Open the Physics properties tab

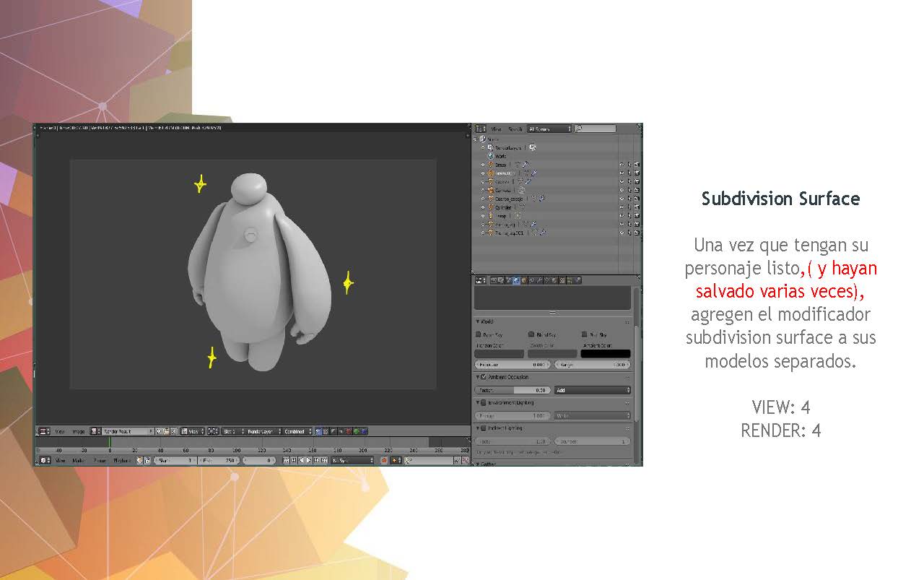(x=577, y=280)
